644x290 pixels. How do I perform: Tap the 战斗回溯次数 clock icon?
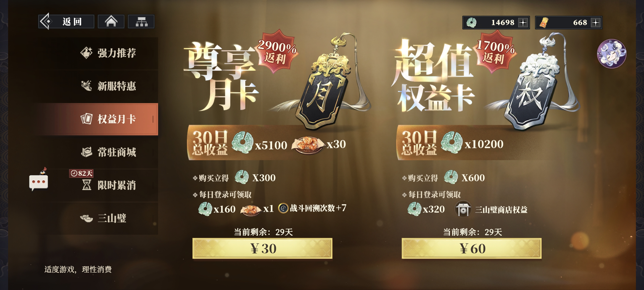click(x=283, y=208)
